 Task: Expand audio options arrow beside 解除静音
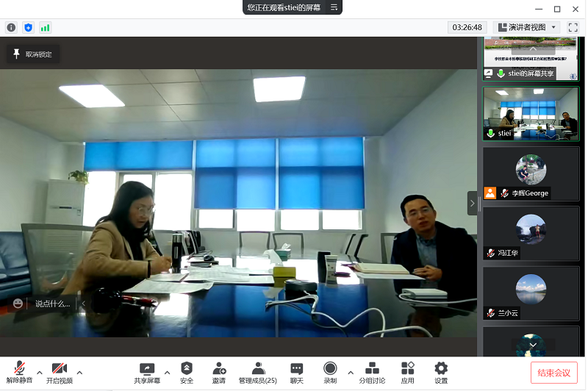[x=40, y=371]
